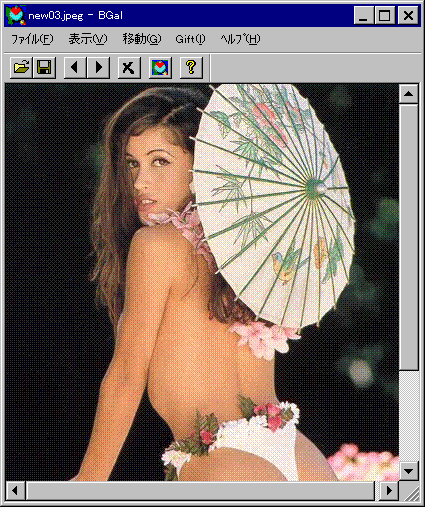This screenshot has width=425, height=507.
Task: Go to previous image with left arrow
Action: 75,68
